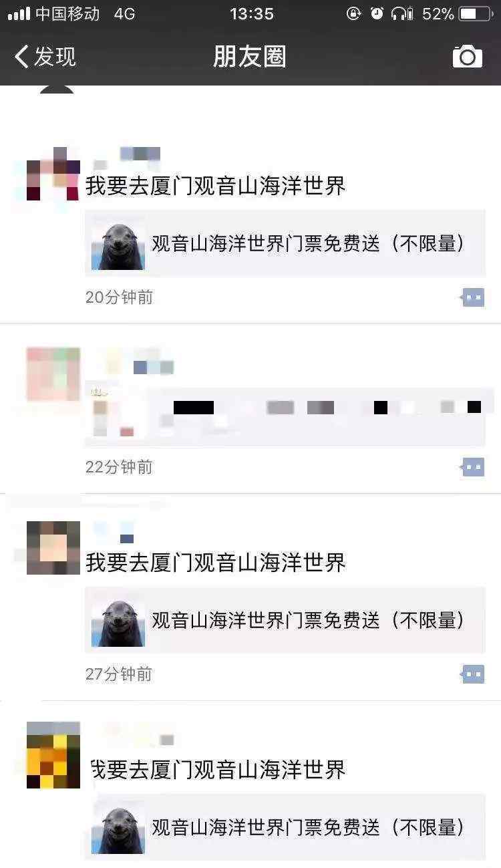Open the first poster's pixelated avatar
Image resolution: width=501 pixels, height=868 pixels.
click(53, 174)
